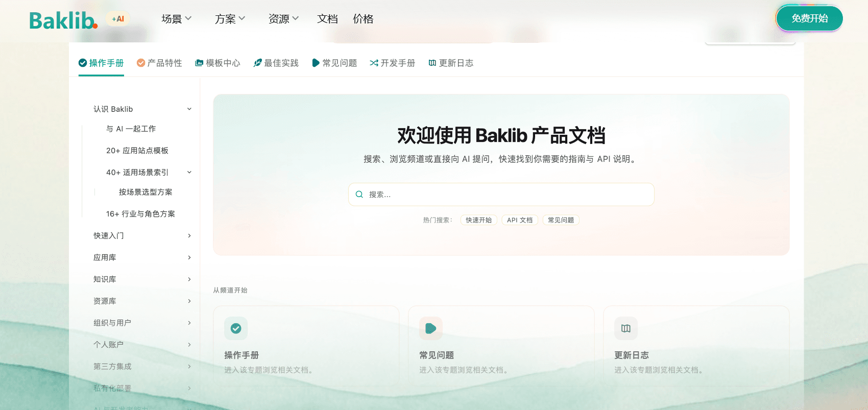Click the 从频道开始 section label
This screenshot has width=868, height=410.
[x=230, y=291]
